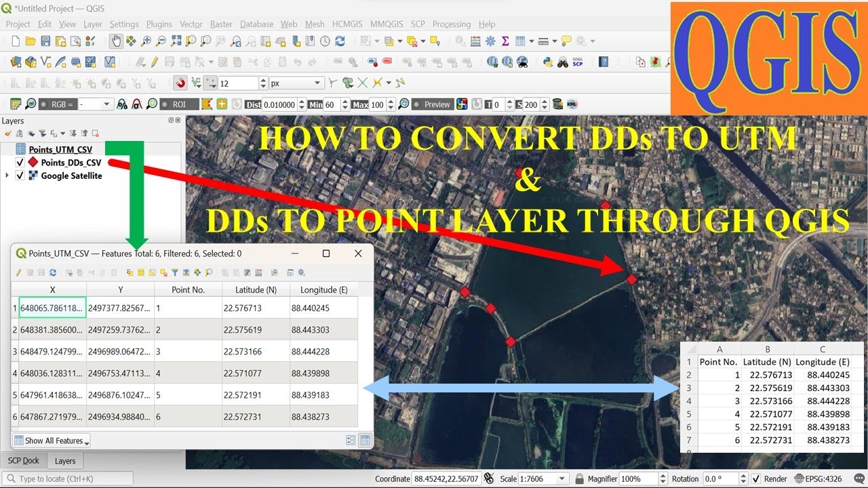Open the measure tool dropdown arrow

click(555, 41)
